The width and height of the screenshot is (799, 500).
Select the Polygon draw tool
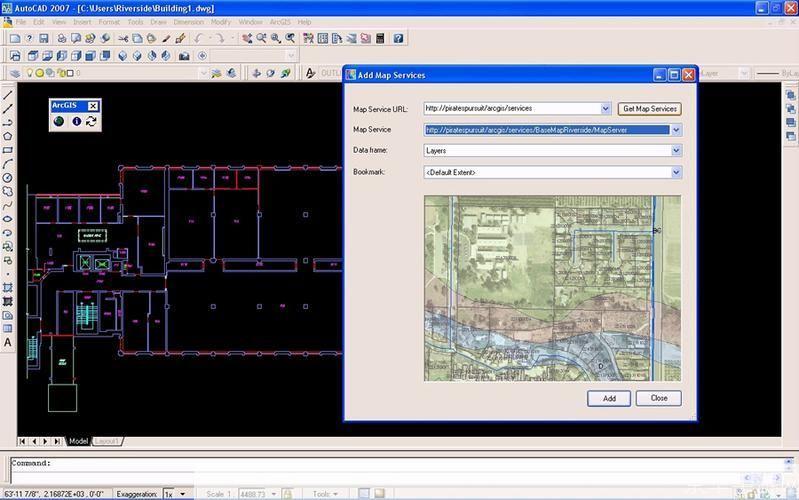coord(8,137)
